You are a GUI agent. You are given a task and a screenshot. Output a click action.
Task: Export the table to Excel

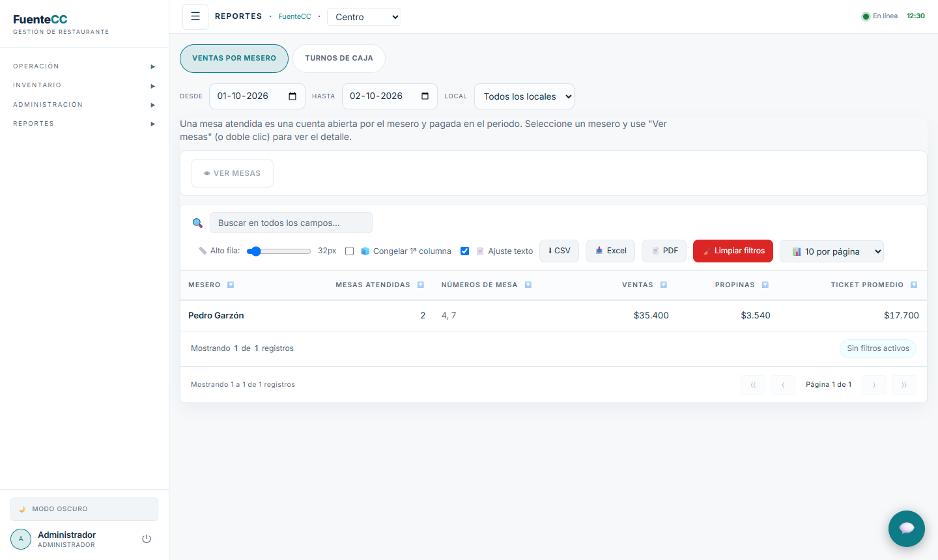click(610, 251)
